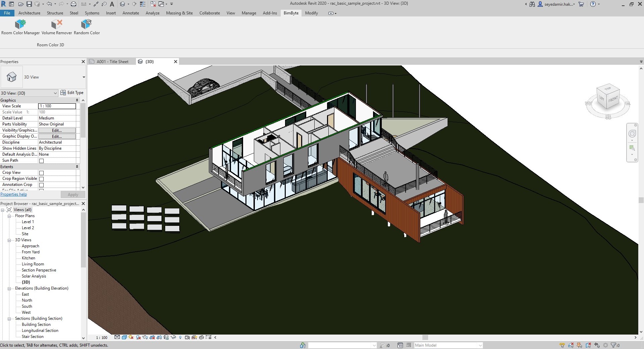
Task: Enable the Sun Path checkbox
Action: point(42,161)
